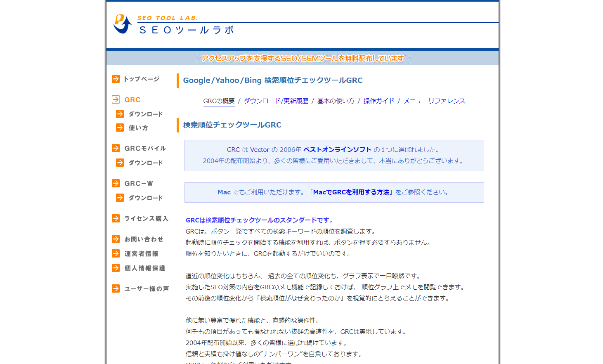Open トップページ in the sidebar
Image resolution: width=603 pixels, height=364 pixels.
tap(142, 79)
